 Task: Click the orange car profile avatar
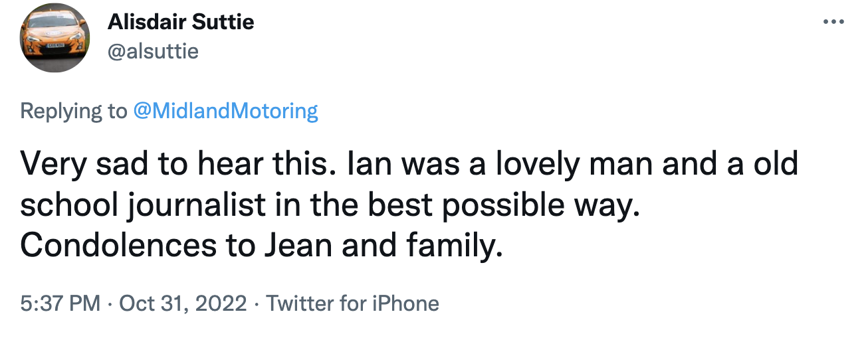(x=54, y=37)
